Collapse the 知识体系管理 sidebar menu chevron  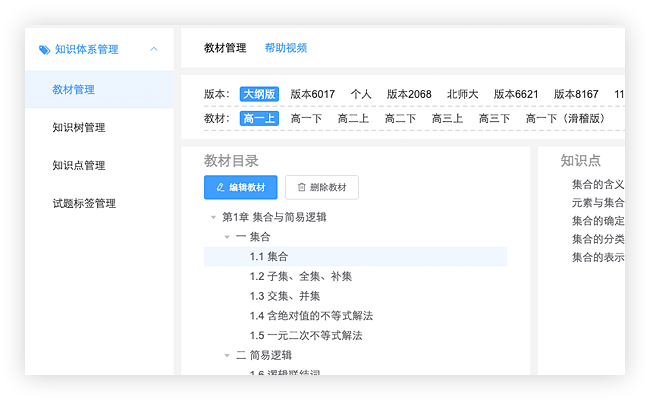click(153, 49)
